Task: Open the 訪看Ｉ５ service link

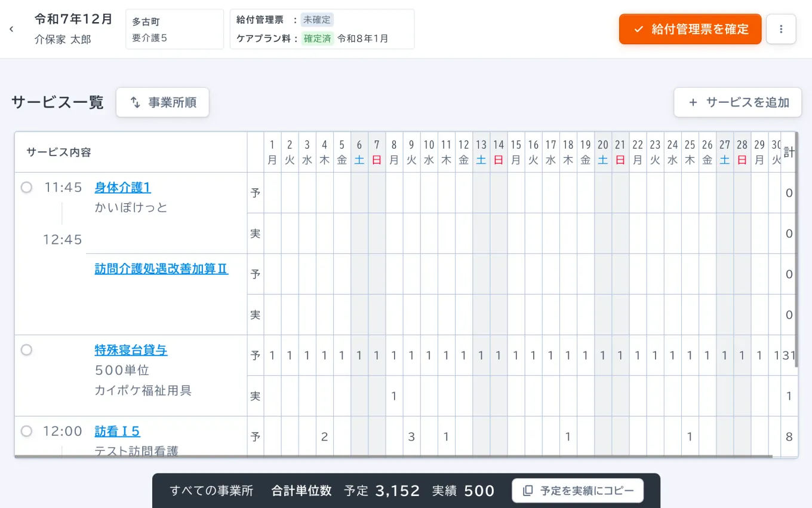Action: point(117,431)
